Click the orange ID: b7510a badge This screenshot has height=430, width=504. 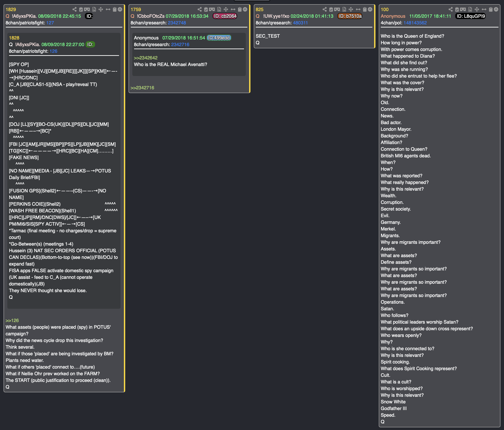coord(350,16)
